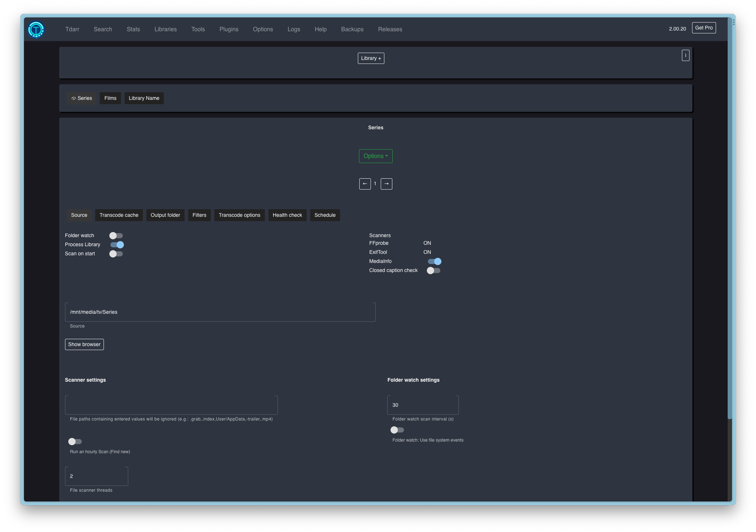The height and width of the screenshot is (532, 756).
Task: Open the Health check tab
Action: click(x=287, y=215)
